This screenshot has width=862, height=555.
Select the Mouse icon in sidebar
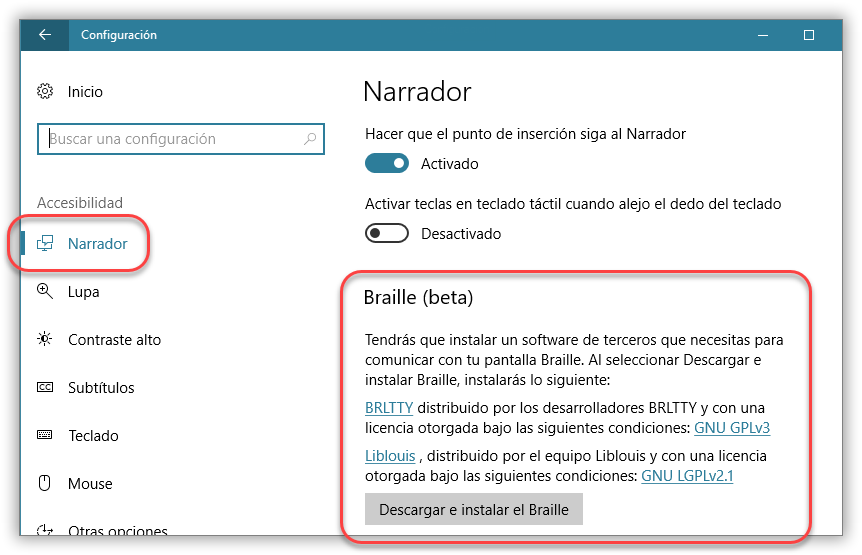tap(45, 483)
